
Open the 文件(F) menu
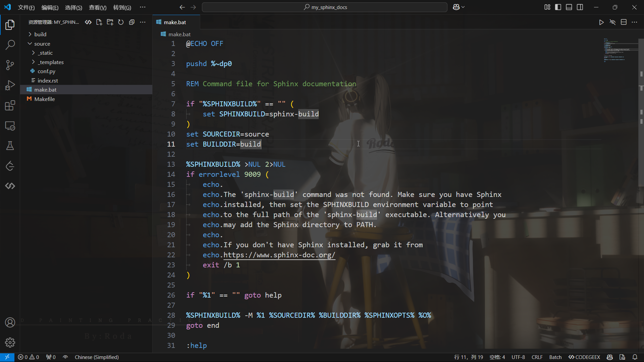pos(26,7)
